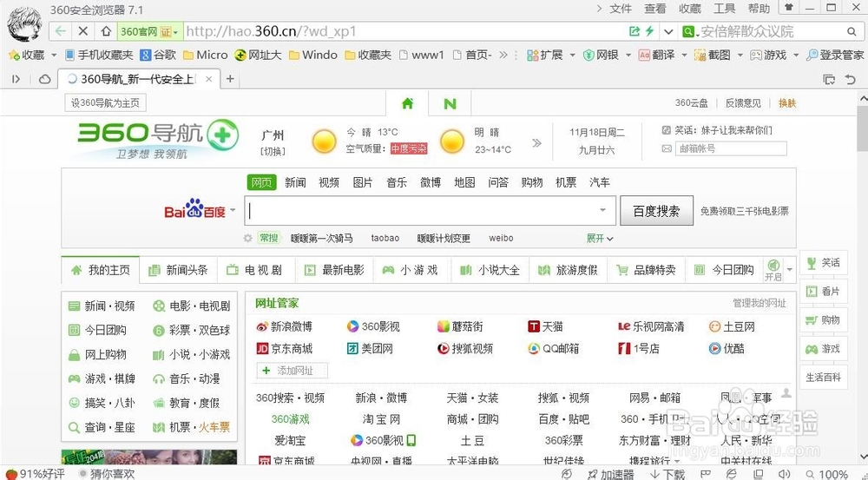Open the 京东商城 link in 网址管家
868x480 pixels.
(x=285, y=349)
